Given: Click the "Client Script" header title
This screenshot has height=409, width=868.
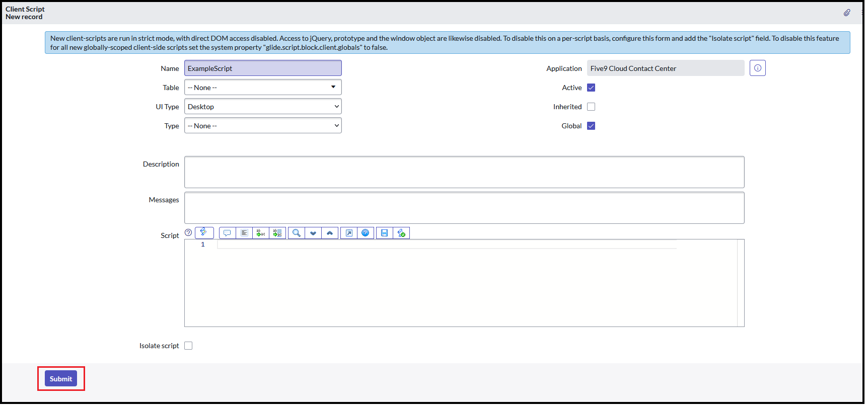Looking at the screenshot, I should (25, 9).
